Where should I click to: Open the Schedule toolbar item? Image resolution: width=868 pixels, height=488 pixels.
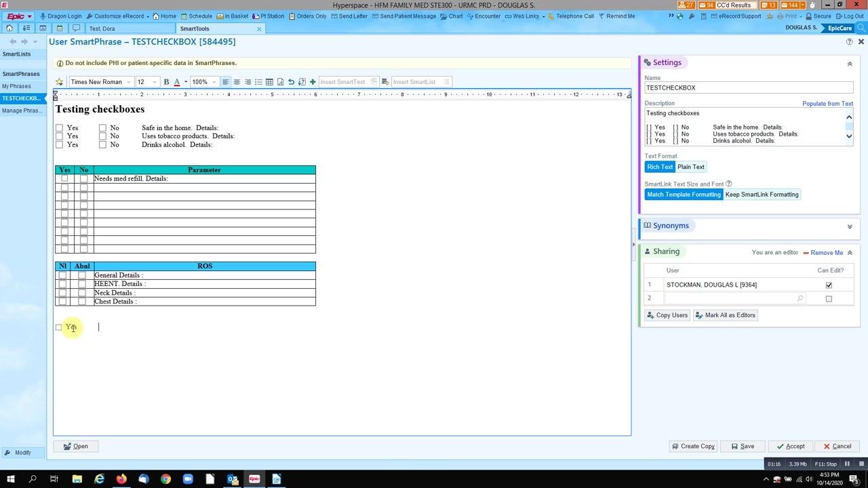(196, 16)
